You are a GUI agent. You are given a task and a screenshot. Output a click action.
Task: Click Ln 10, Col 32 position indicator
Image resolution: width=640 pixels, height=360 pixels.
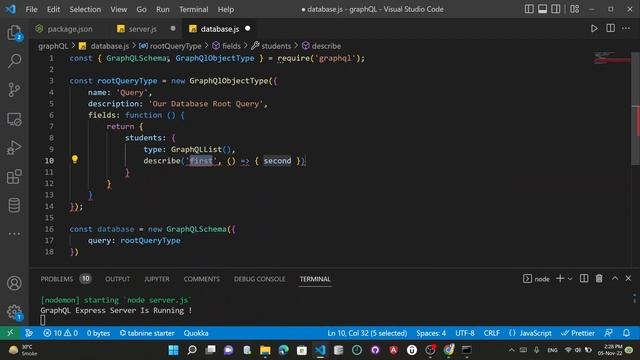click(367, 333)
